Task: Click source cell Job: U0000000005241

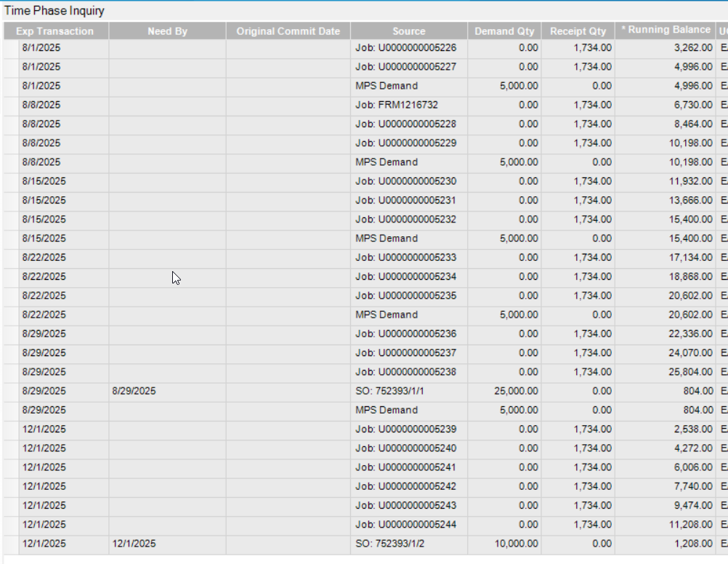Action: tap(409, 467)
